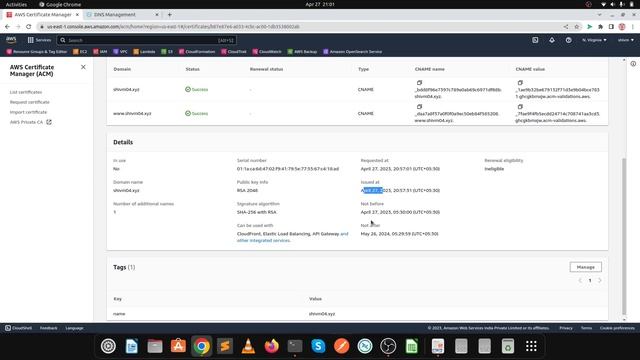Open the Language footer option
This screenshot has height=360, width=640.
click(x=74, y=328)
